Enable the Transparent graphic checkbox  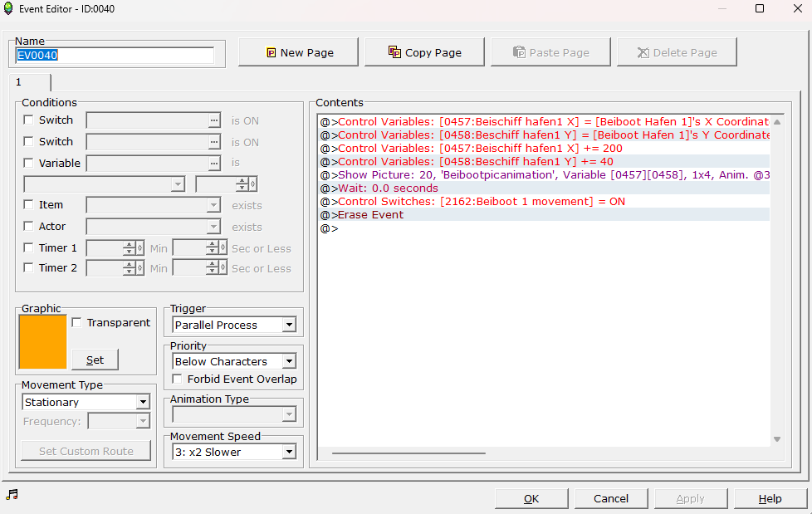[x=77, y=323]
